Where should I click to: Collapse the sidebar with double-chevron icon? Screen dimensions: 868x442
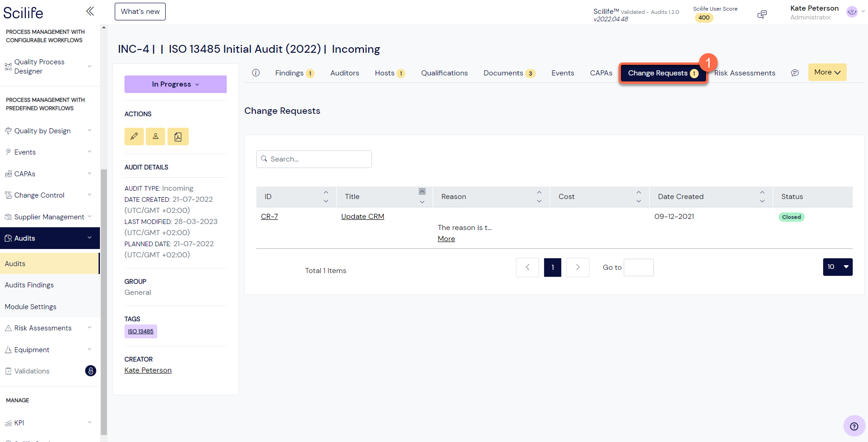pos(90,11)
